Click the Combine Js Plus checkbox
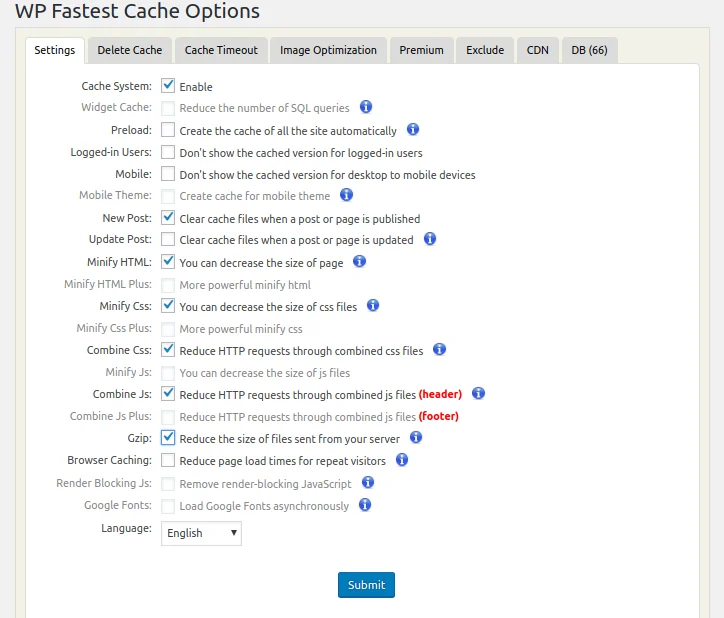The height and width of the screenshot is (618, 724). 168,417
